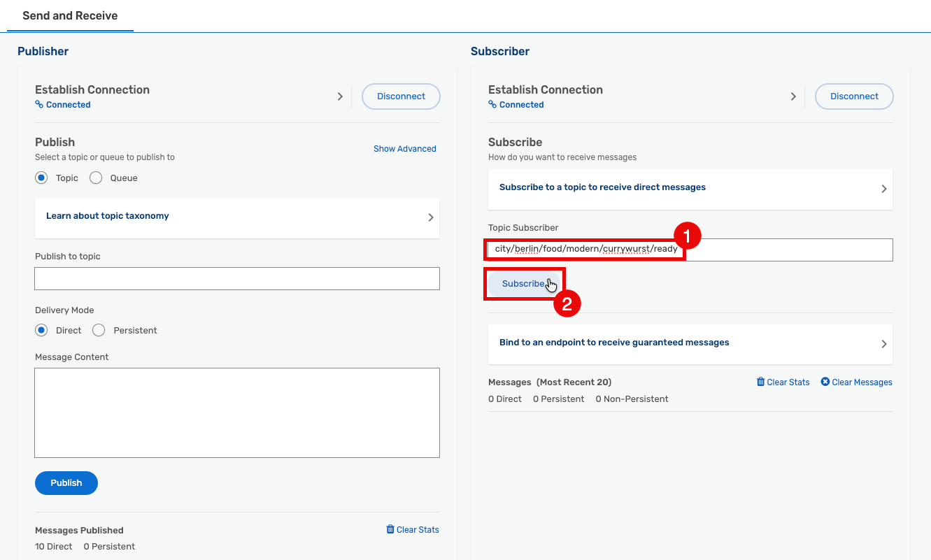
Task: Open the Send and Receive tab
Action: pyautogui.click(x=70, y=15)
